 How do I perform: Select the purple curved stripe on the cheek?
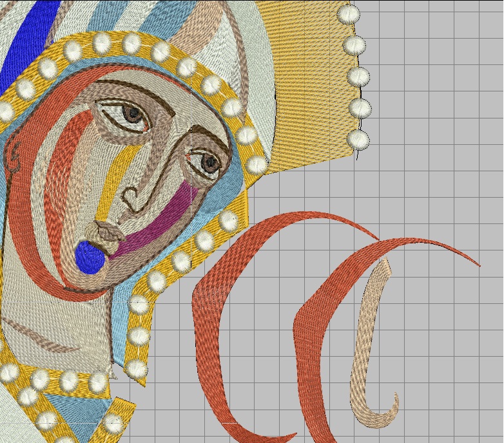pyautogui.click(x=155, y=221)
